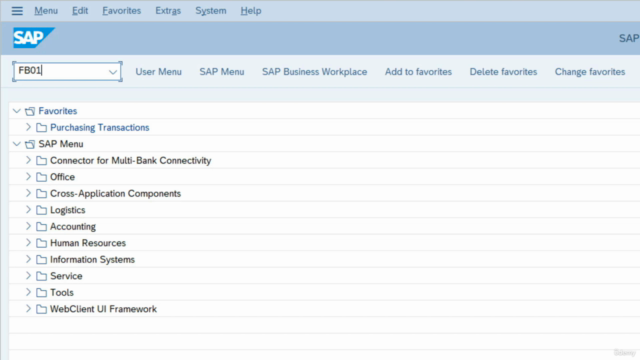Select the Cross-Application Components text
This screenshot has height=360, width=640.
115,193
